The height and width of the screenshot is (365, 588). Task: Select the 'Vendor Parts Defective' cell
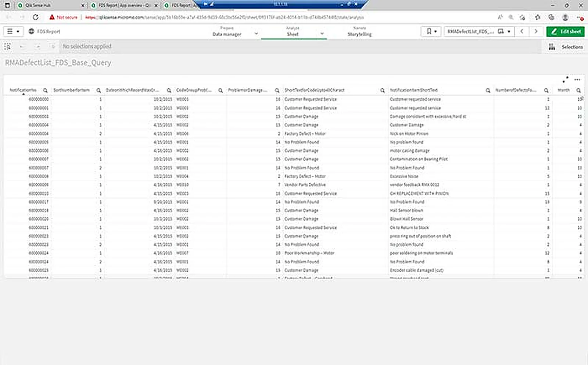[305, 185]
